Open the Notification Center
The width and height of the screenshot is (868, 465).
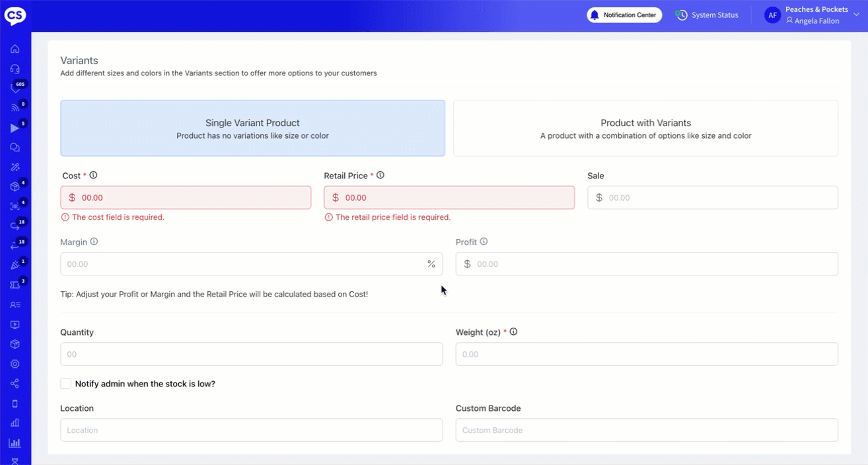(624, 15)
